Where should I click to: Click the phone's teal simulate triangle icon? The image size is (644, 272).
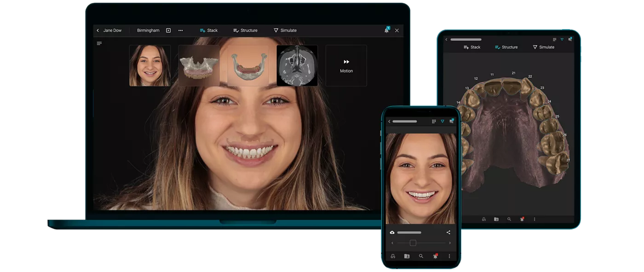[443, 122]
